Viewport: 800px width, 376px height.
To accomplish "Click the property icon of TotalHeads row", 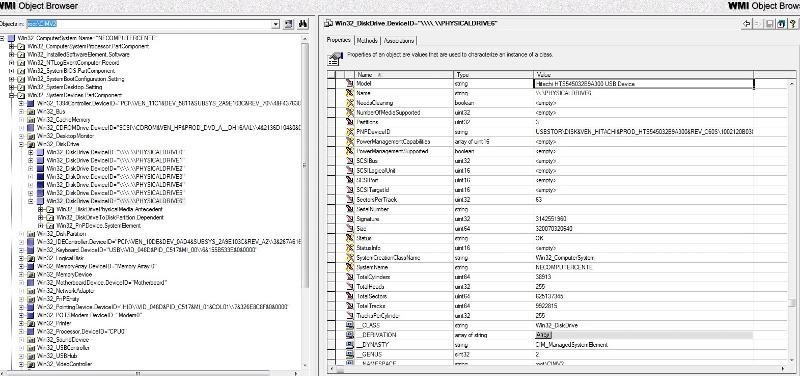I will 349,286.
